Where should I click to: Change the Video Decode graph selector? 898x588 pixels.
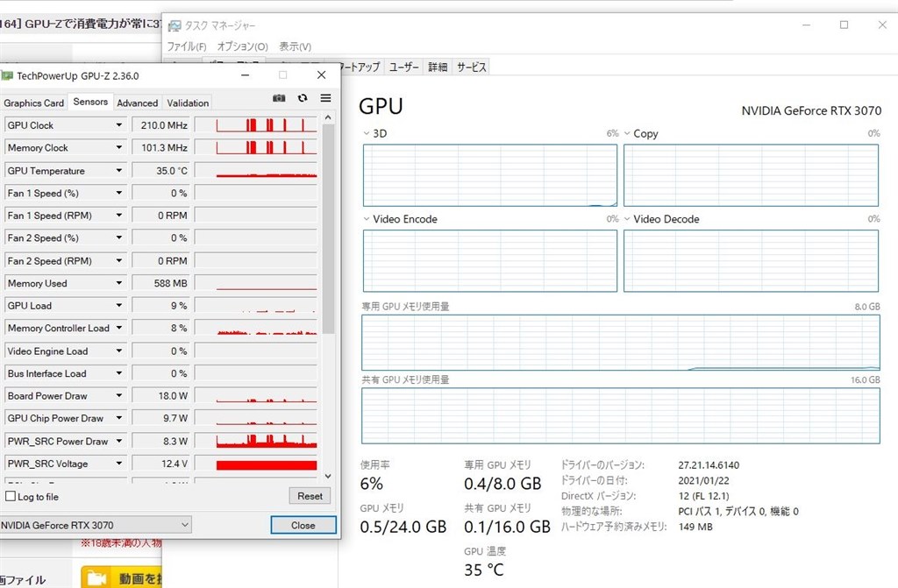[x=627, y=219]
